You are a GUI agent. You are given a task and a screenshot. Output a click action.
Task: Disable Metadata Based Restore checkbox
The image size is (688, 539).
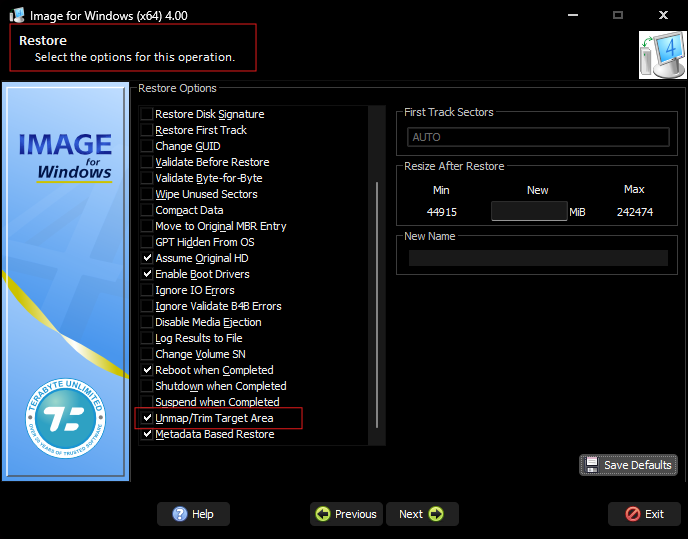click(147, 435)
